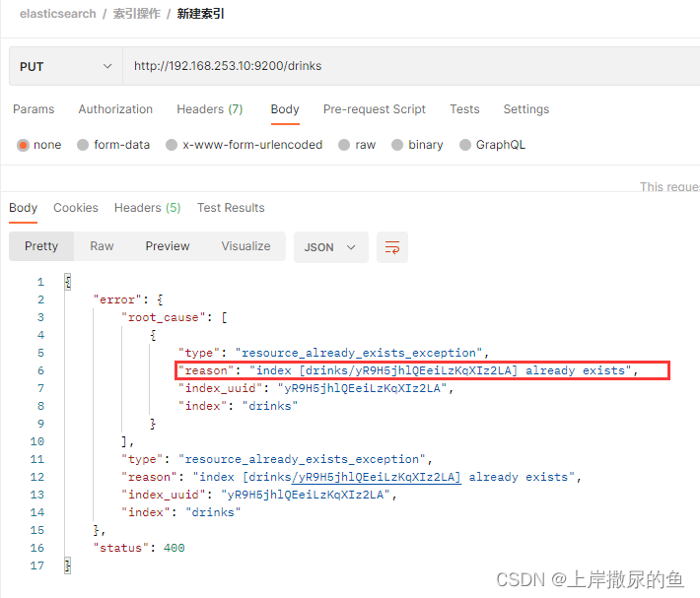Open the Test Results tab
This screenshot has height=598, width=700.
tap(231, 208)
